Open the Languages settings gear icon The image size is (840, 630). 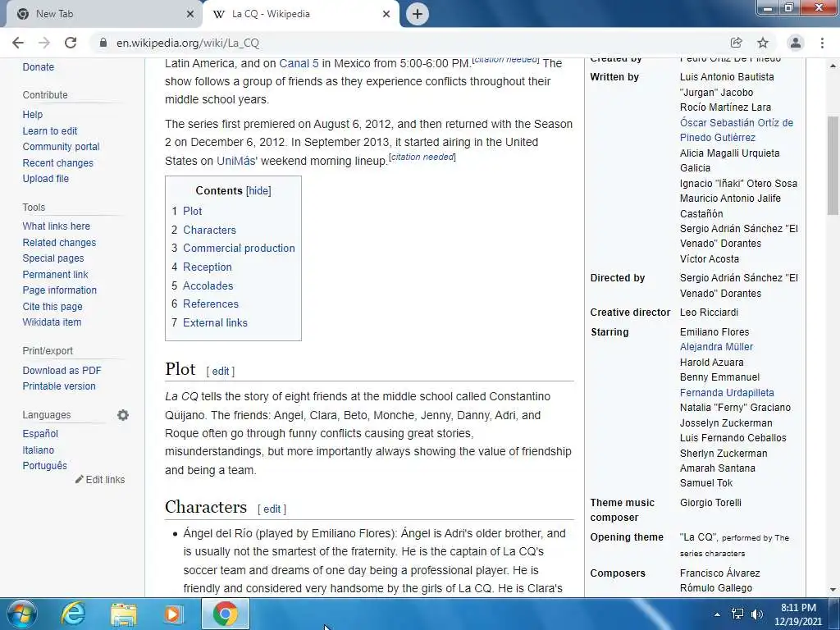pos(123,415)
